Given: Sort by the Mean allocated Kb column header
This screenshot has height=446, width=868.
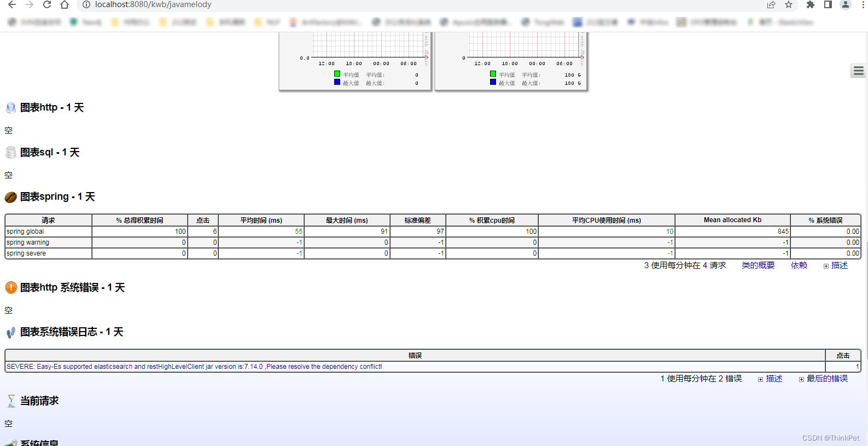Looking at the screenshot, I should pyautogui.click(x=732, y=220).
